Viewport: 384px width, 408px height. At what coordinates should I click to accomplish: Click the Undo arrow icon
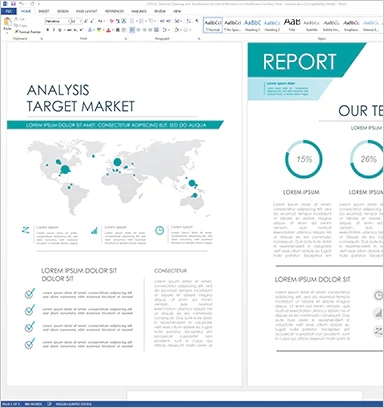point(22,4)
